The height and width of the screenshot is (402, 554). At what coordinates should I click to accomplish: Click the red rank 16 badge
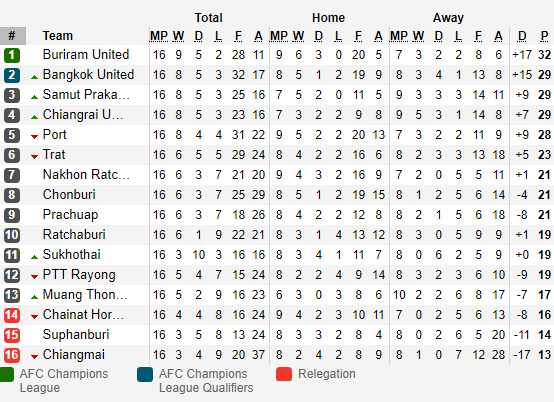tap(12, 355)
